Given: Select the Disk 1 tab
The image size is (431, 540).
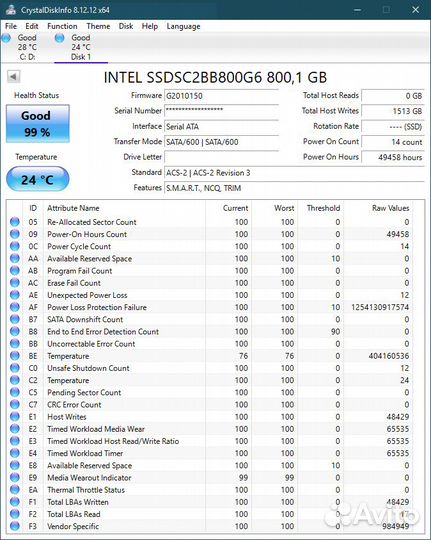Looking at the screenshot, I should 81,47.
